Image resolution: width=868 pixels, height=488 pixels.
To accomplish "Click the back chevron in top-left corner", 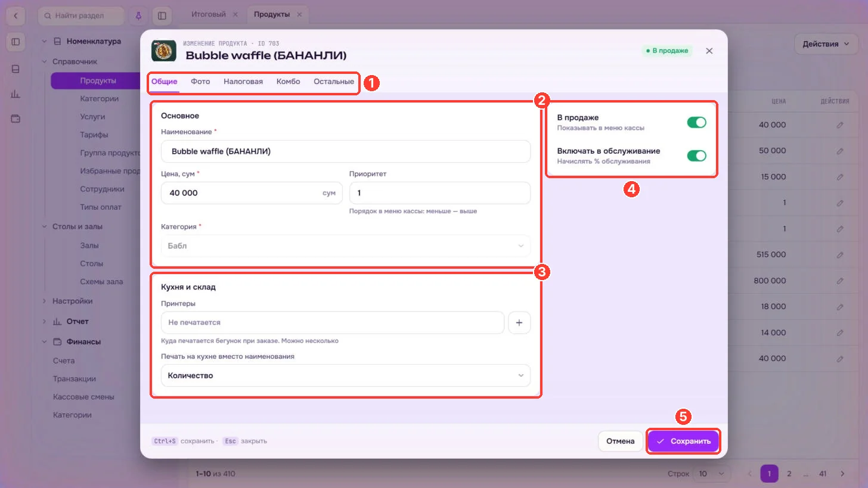I will tap(15, 15).
